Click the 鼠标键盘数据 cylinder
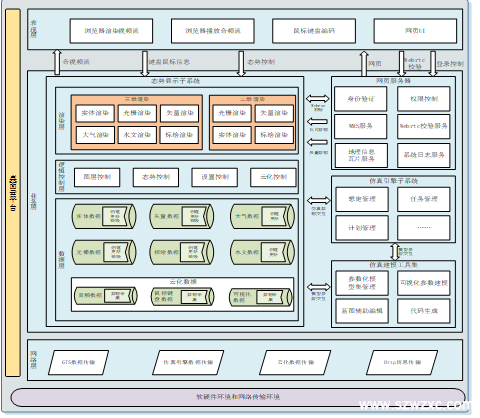 (x=182, y=296)
